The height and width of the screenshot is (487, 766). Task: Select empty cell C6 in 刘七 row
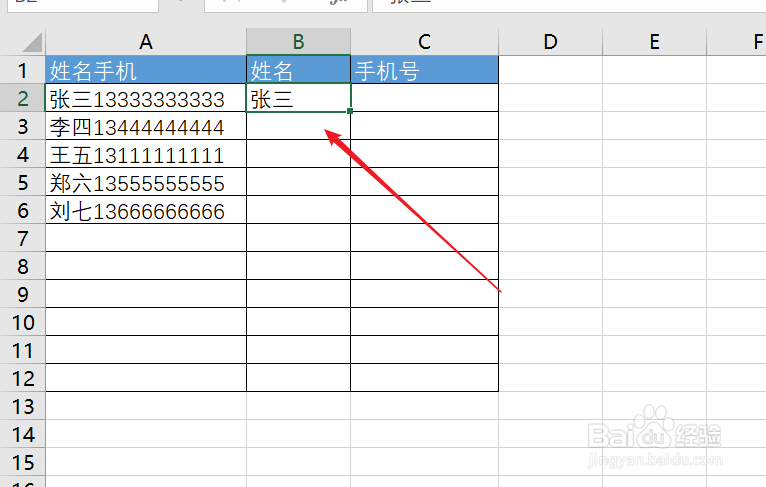(425, 211)
